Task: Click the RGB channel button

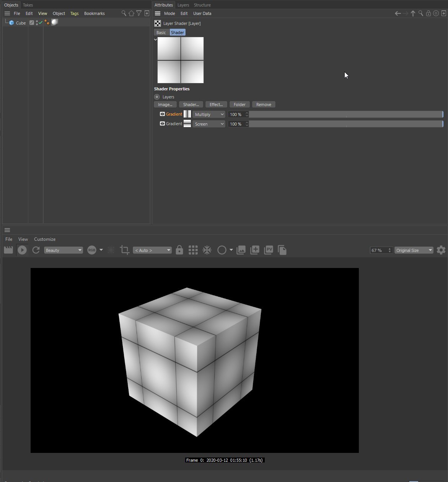Action: pyautogui.click(x=92, y=250)
